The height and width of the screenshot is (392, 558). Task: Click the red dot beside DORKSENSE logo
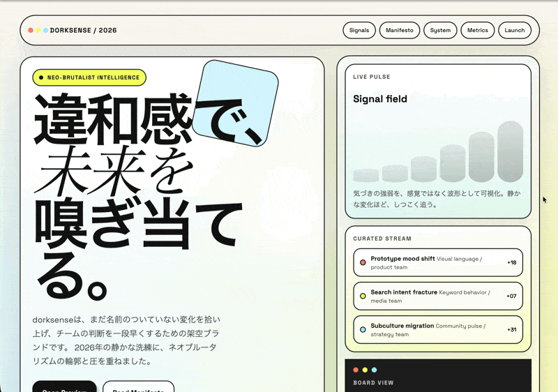[31, 31]
